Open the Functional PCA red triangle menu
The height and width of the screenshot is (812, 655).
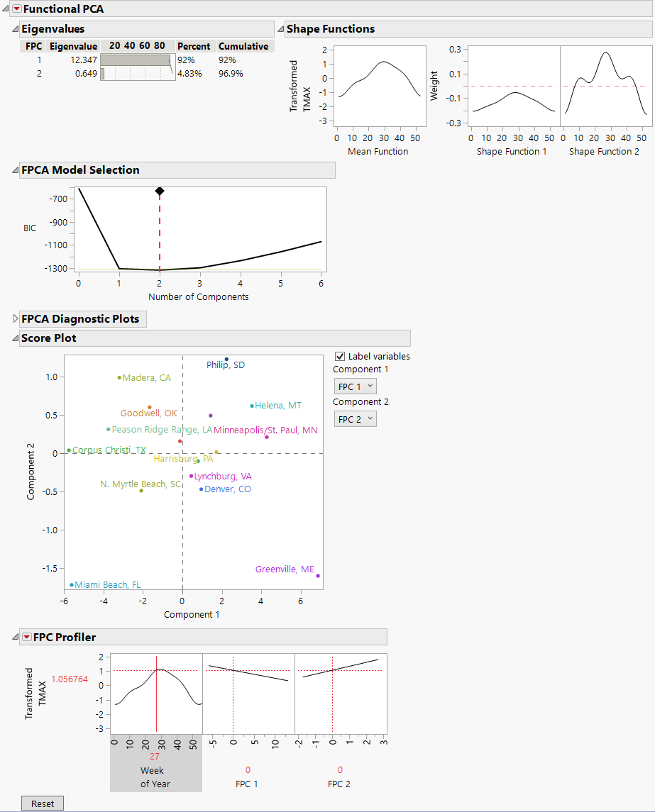18,9
